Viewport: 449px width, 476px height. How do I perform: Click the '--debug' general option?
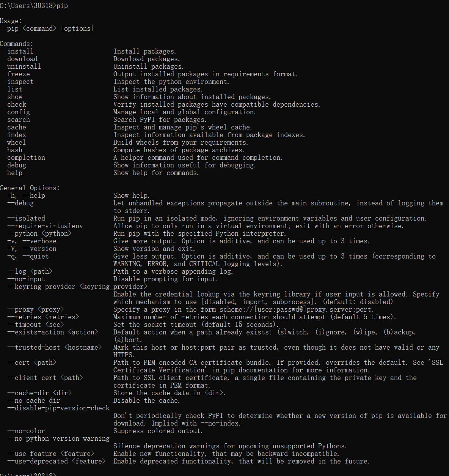click(x=20, y=203)
